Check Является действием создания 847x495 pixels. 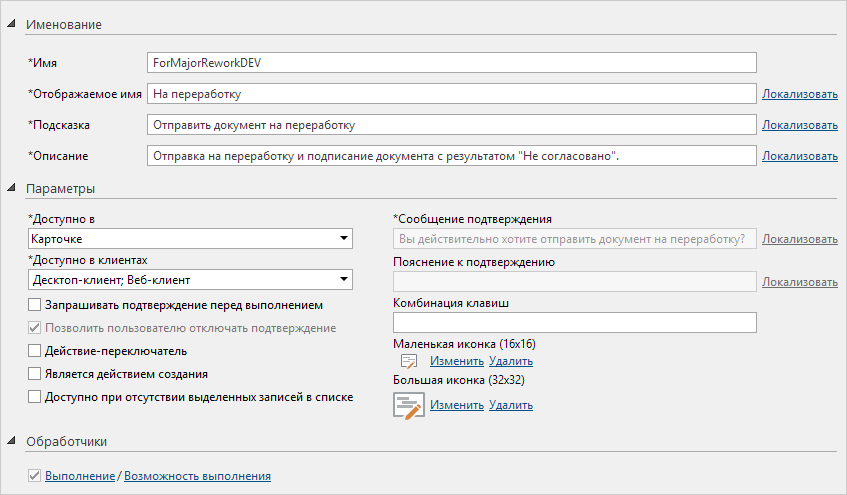(35, 374)
